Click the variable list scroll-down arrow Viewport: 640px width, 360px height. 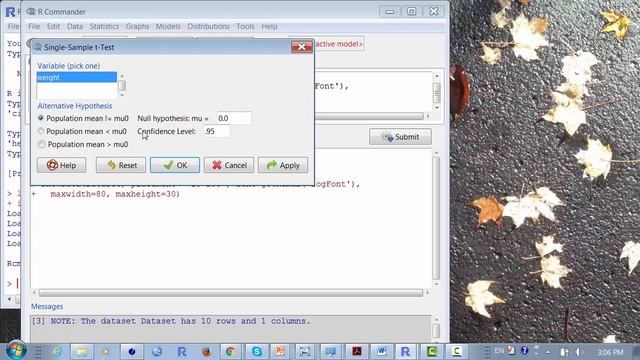click(122, 95)
